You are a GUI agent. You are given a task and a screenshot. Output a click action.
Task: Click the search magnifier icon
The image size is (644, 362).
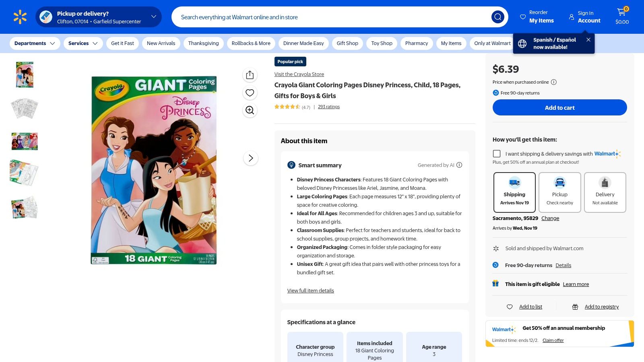(497, 17)
